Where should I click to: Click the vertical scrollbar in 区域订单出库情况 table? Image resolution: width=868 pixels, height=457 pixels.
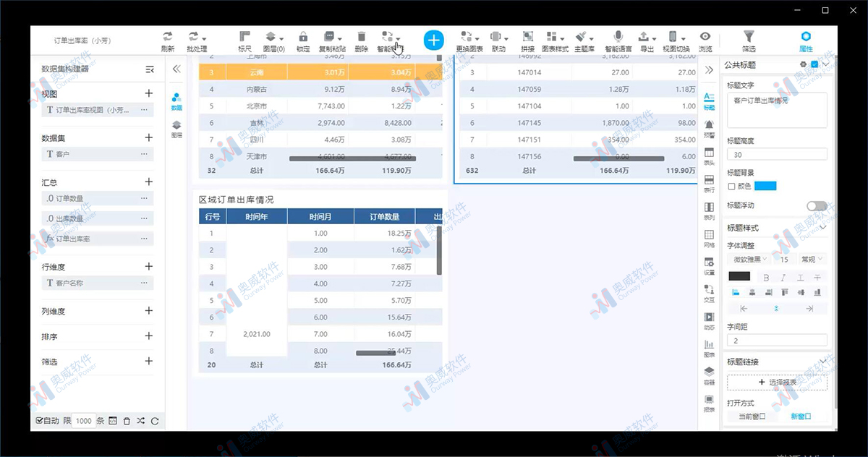439,250
